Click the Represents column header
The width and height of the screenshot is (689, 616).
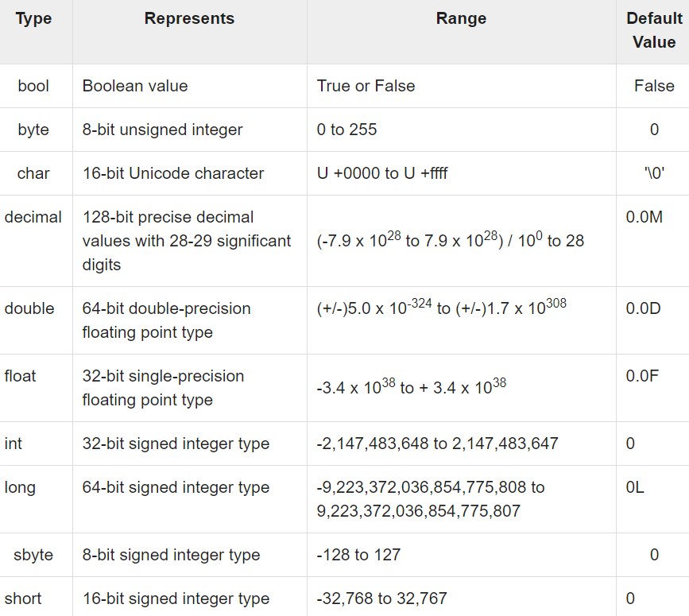click(x=189, y=18)
